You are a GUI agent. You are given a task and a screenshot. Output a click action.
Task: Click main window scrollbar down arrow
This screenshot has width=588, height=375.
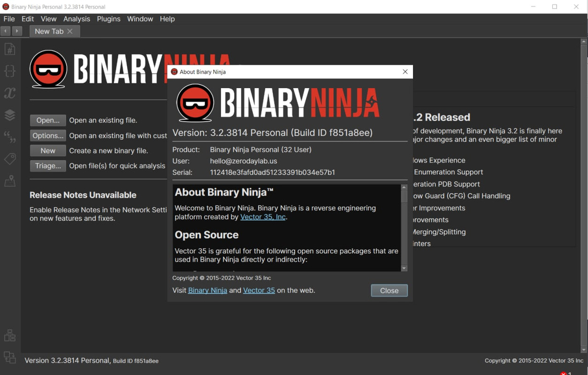click(584, 349)
